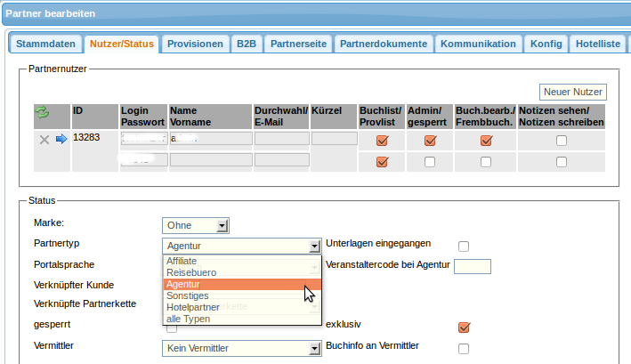Click the gray X delete icon for user 13283

pyautogui.click(x=44, y=140)
